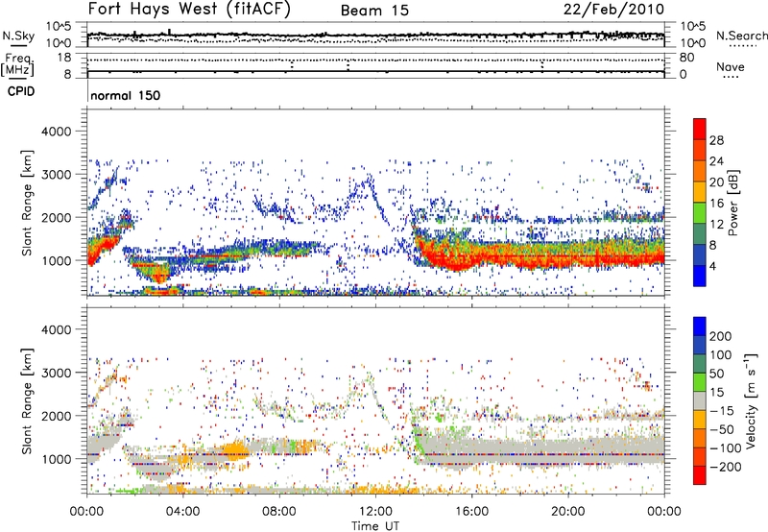Click the "50" Velocity colorbar label
The width and height of the screenshot is (768, 532).
[x=716, y=374]
